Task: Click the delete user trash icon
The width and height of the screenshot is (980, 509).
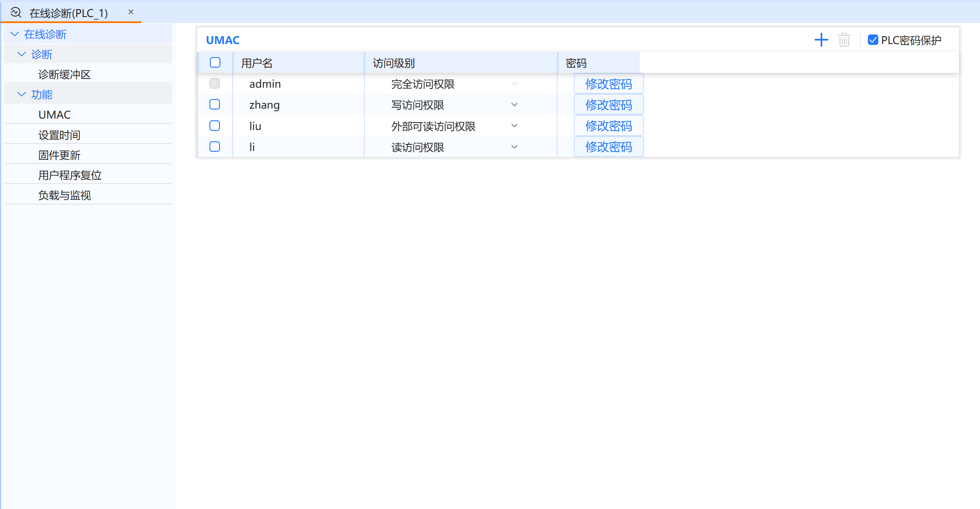Action: coord(844,40)
